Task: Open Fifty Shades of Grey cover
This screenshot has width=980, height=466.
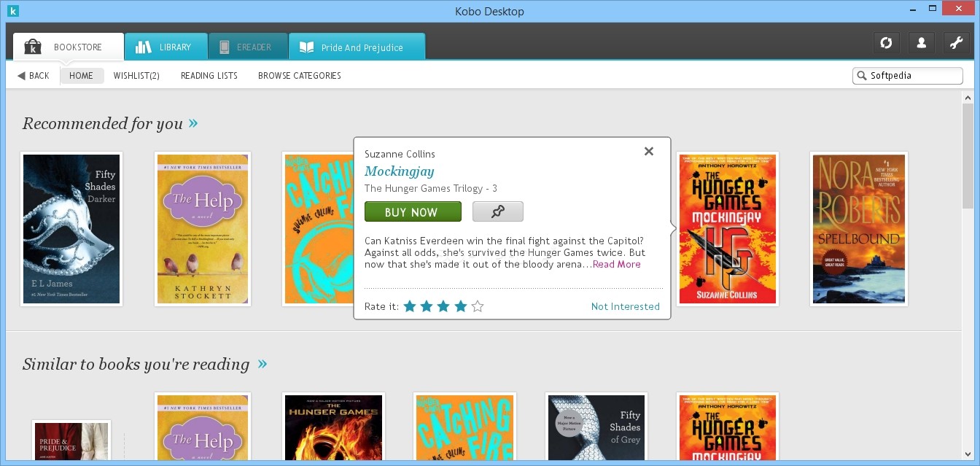Action: coord(596,427)
